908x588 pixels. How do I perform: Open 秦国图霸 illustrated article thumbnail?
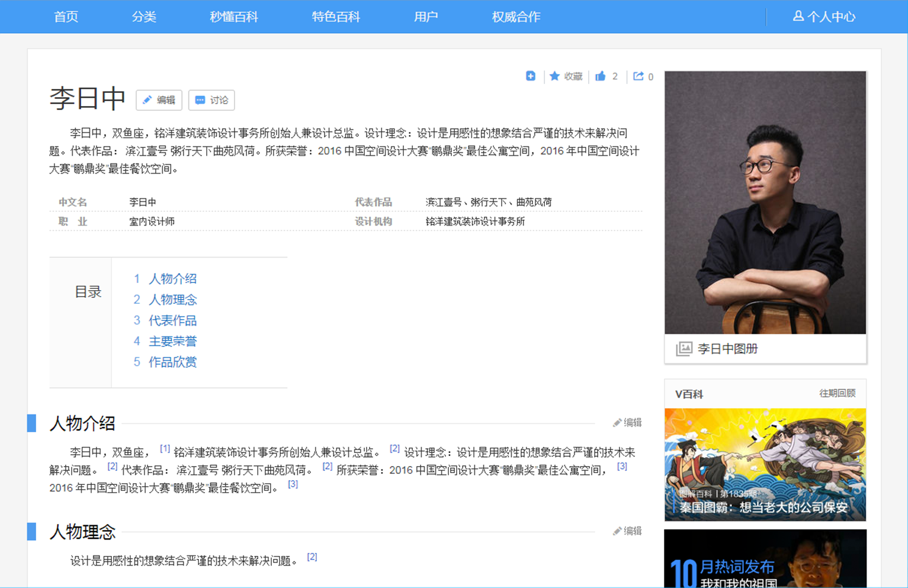(765, 465)
